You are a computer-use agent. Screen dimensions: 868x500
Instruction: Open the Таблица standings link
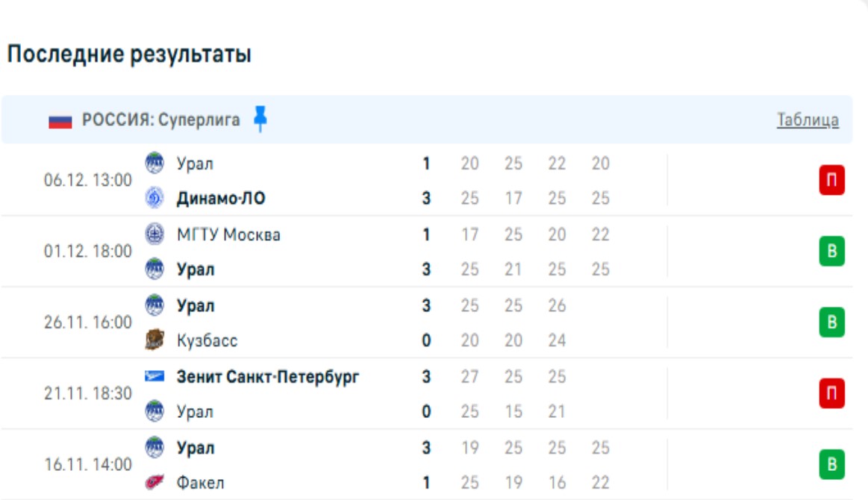point(808,120)
